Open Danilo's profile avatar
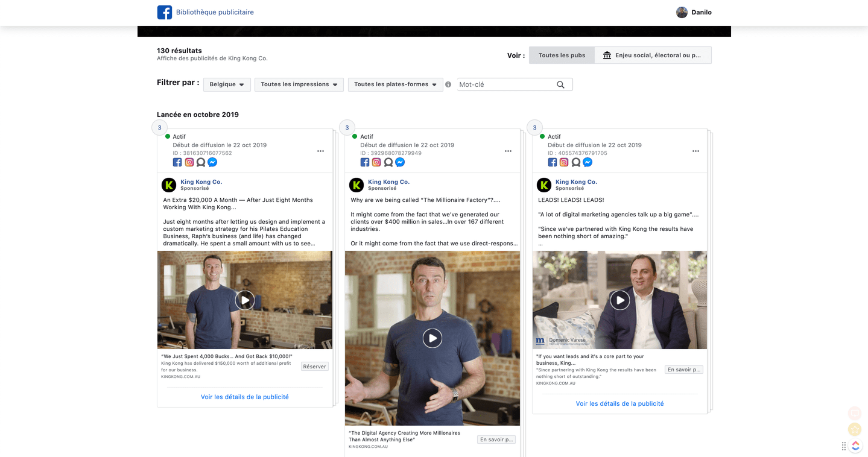868x457 pixels. pos(682,12)
